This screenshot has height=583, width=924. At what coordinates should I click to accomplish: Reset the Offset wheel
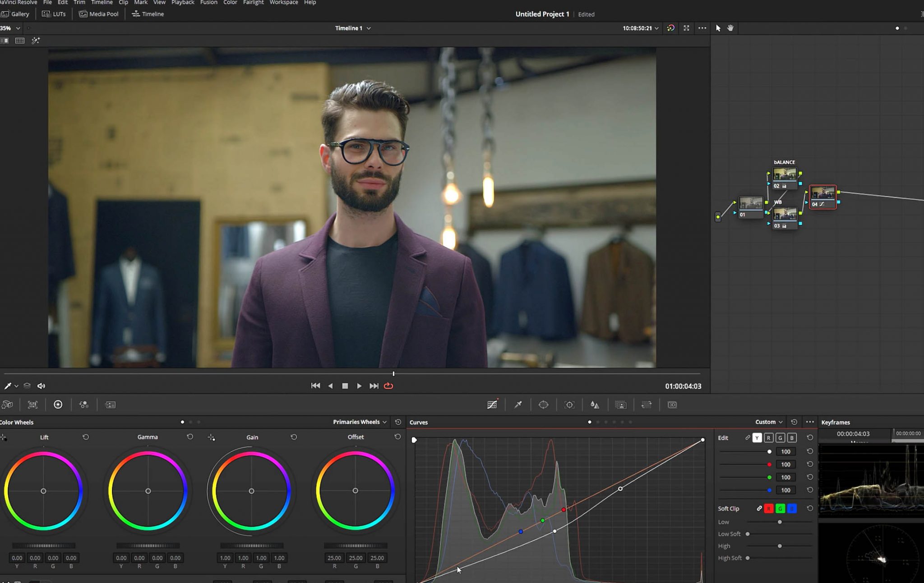[x=397, y=437]
